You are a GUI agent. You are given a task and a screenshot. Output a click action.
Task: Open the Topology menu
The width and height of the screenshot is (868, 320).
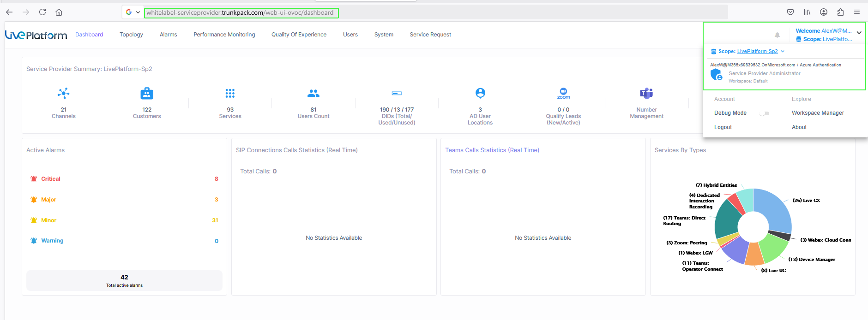[x=131, y=35]
